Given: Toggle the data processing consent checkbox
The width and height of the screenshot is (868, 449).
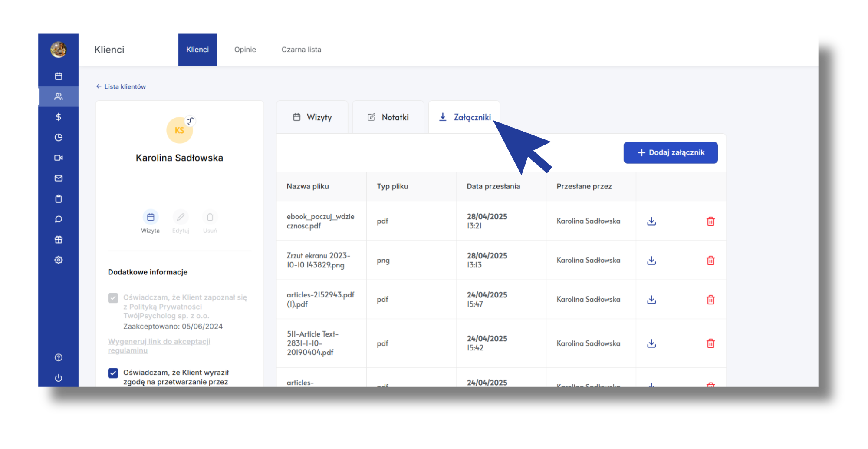Looking at the screenshot, I should coord(113,373).
